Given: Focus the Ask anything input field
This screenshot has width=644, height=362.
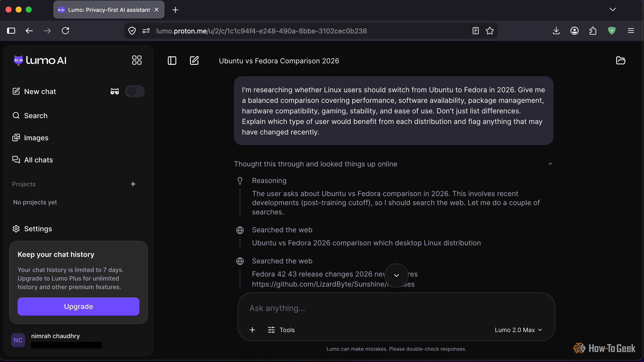Looking at the screenshot, I should click(396, 308).
